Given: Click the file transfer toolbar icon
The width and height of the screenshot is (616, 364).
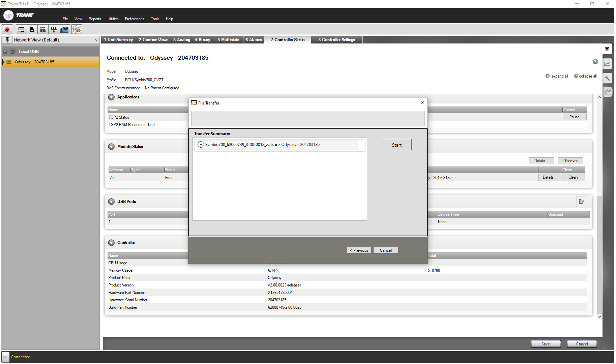Looking at the screenshot, I should (x=32, y=30).
